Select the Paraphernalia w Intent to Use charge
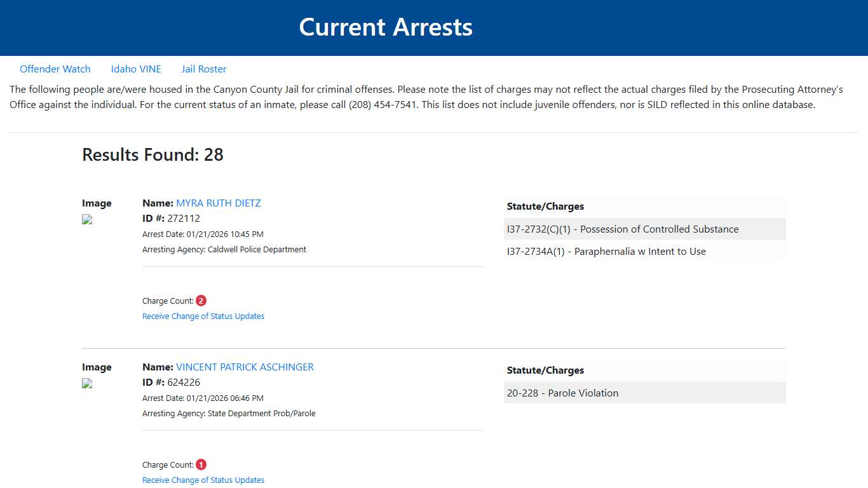 click(606, 251)
